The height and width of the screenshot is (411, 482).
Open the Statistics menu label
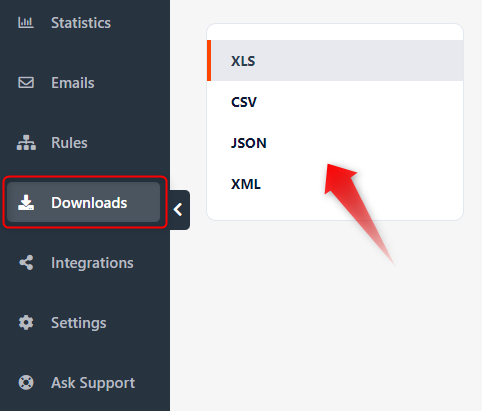click(81, 23)
